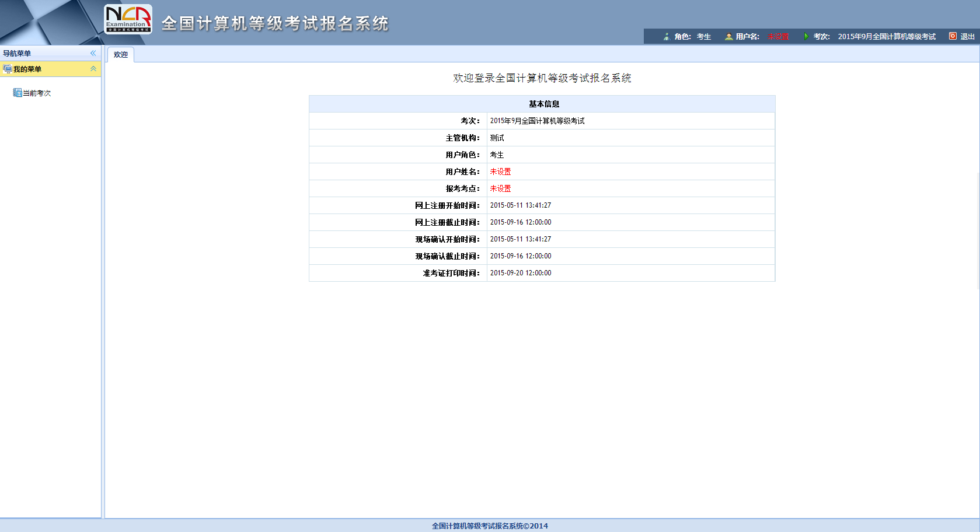980x532 pixels.
Task: Click the 角色 role person icon
Action: point(666,37)
